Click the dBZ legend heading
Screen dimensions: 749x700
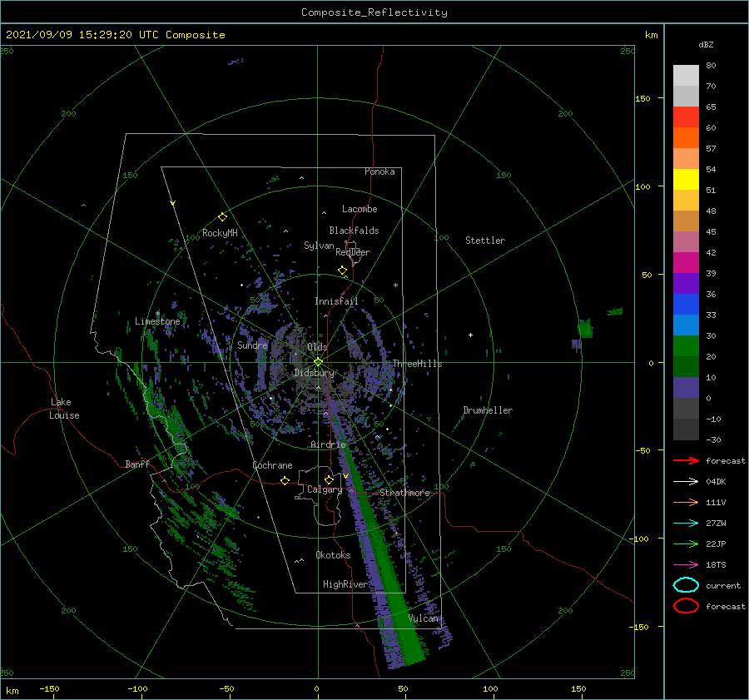(x=706, y=44)
